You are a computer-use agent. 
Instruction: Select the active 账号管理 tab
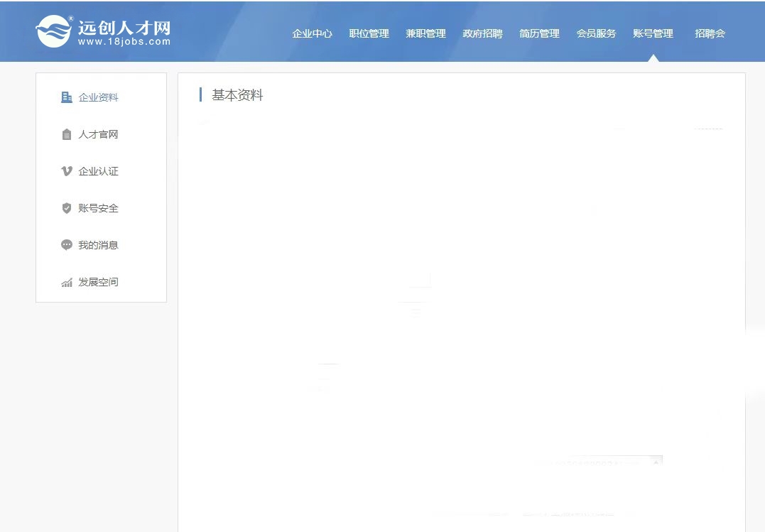(653, 33)
